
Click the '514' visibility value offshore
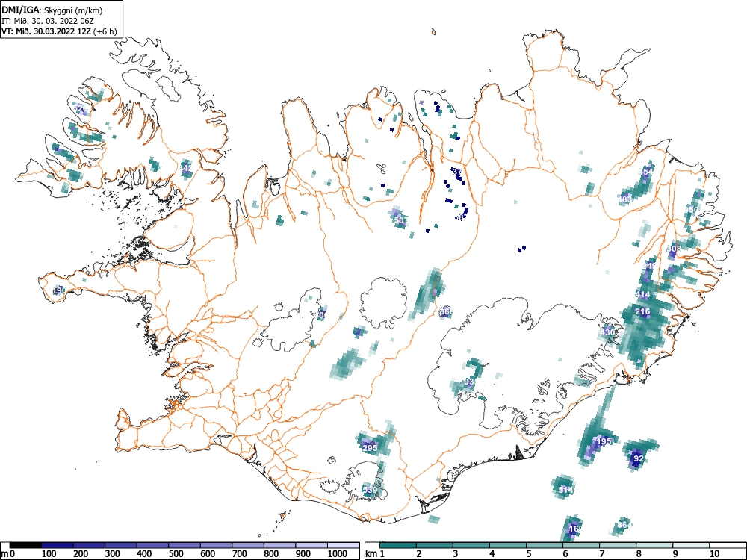click(565, 490)
